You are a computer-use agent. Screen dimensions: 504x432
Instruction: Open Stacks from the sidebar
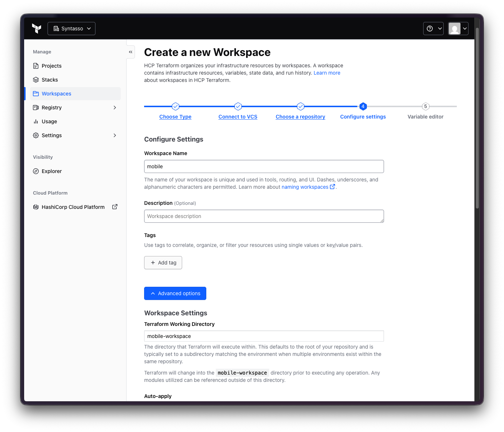click(49, 79)
